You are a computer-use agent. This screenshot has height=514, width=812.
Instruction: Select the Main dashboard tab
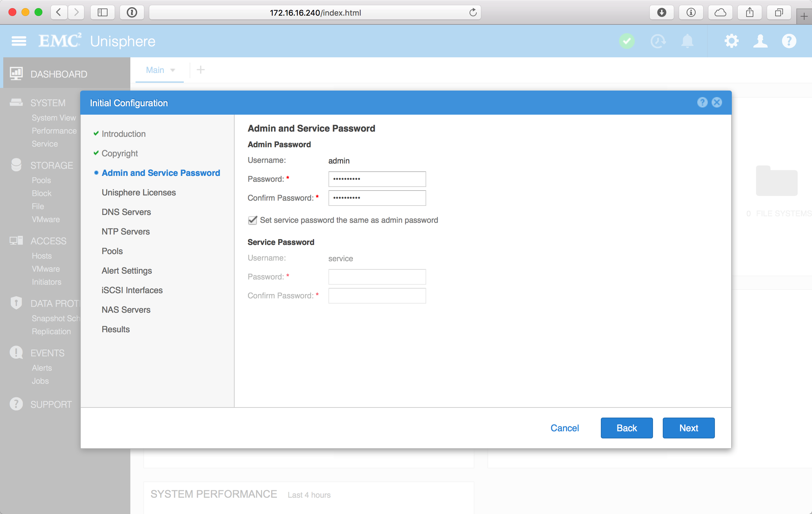tap(155, 70)
